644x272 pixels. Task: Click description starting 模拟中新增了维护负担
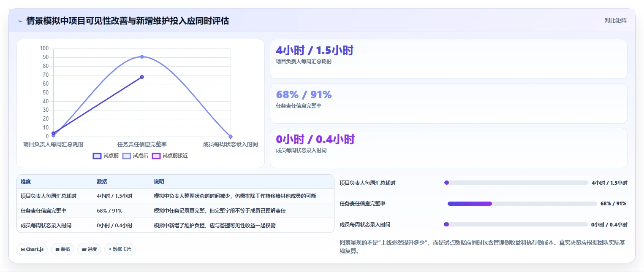point(215,226)
